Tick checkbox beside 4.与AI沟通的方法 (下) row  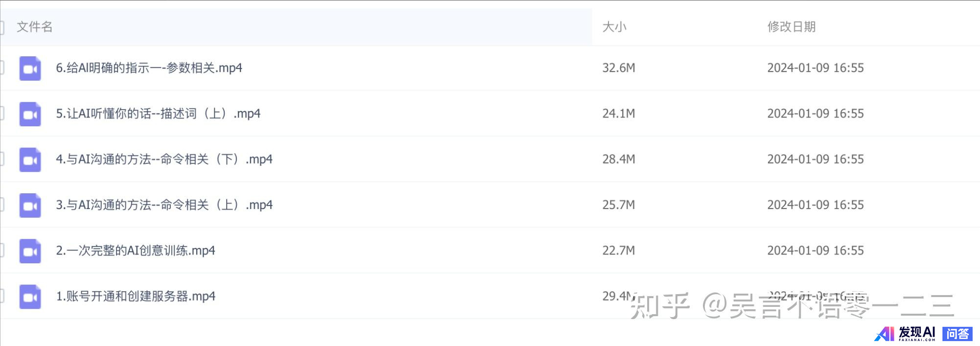click(2, 159)
